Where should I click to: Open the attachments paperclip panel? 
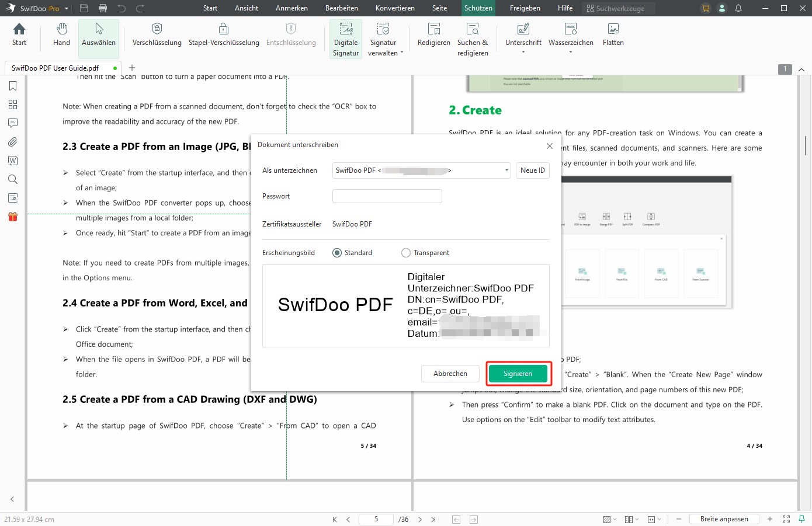(13, 142)
